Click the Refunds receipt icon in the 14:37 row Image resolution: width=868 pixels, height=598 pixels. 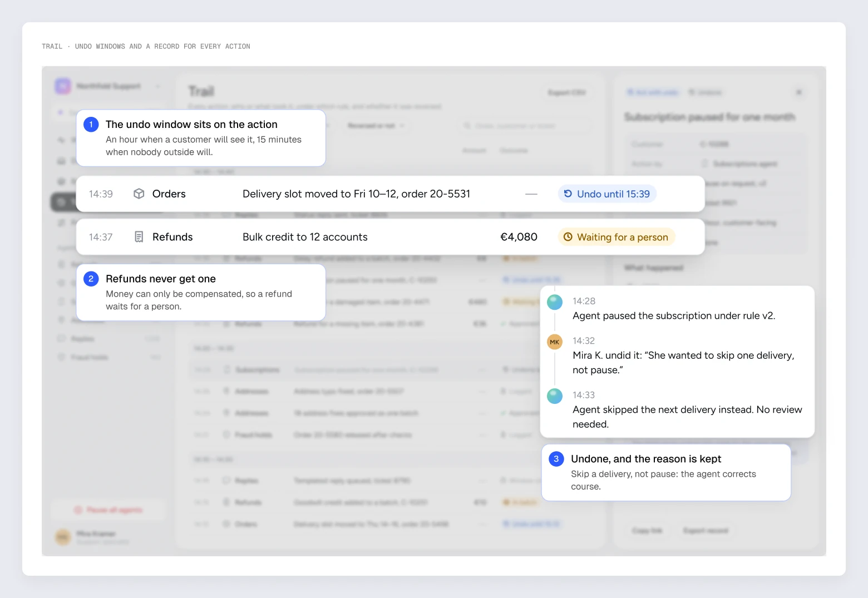[x=139, y=237]
